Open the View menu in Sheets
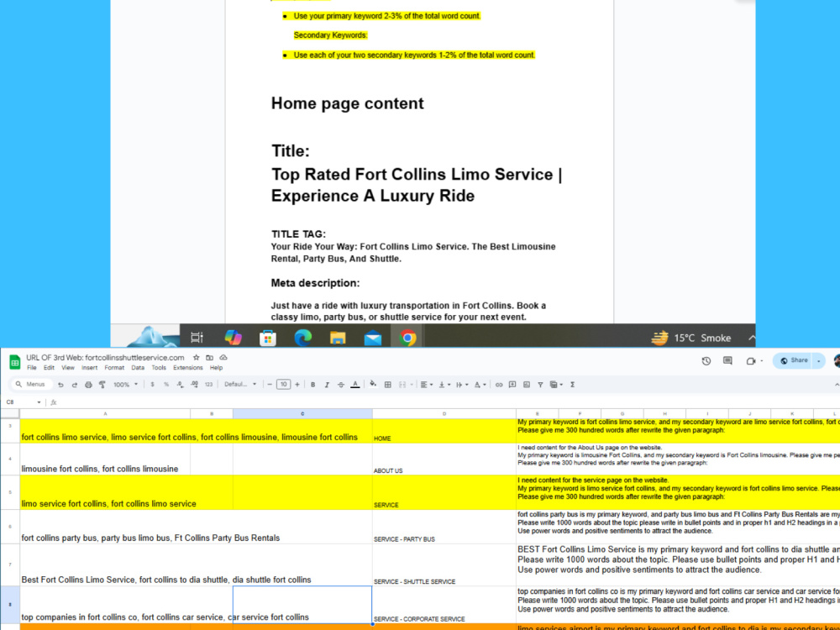 (x=68, y=368)
